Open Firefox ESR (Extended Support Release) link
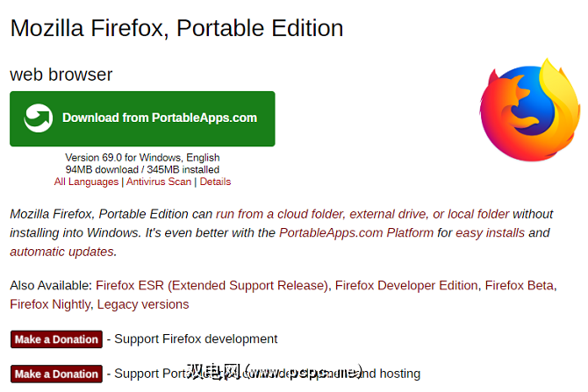The image size is (588, 392). click(212, 286)
